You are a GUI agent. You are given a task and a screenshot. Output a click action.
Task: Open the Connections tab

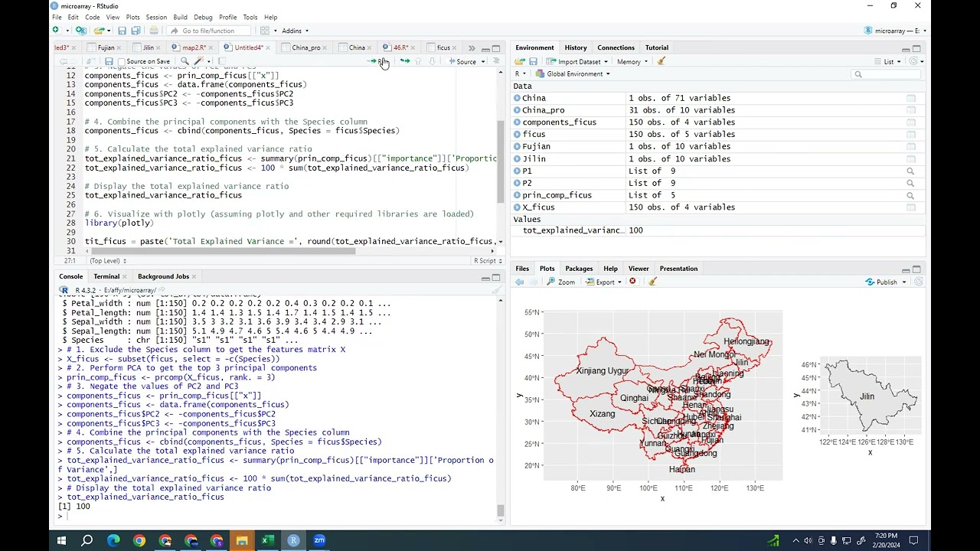point(616,47)
